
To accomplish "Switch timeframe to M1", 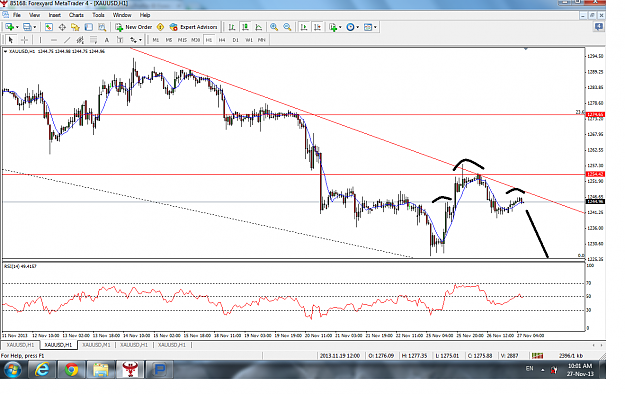I will pyautogui.click(x=155, y=40).
